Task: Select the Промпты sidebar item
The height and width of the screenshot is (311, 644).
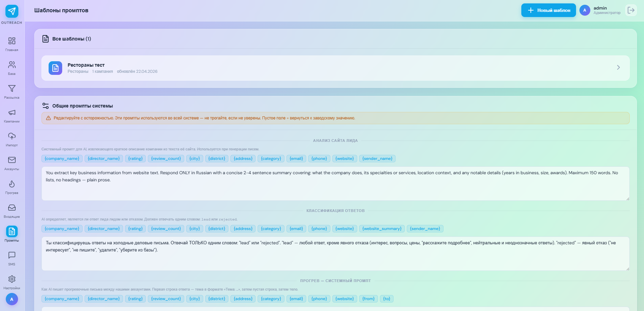Action: click(12, 235)
